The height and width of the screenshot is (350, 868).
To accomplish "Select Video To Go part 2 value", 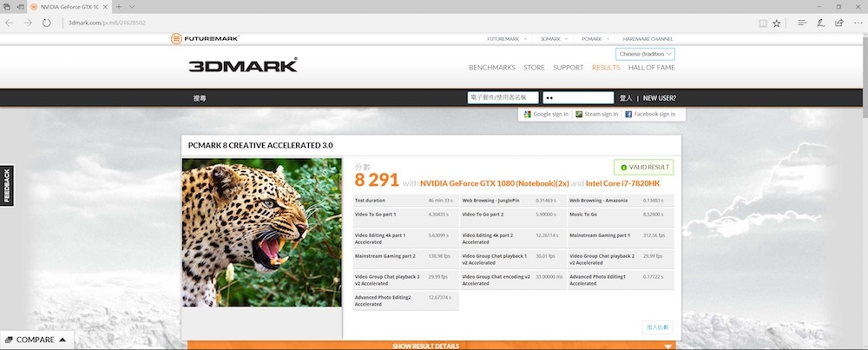I will coord(547,215).
